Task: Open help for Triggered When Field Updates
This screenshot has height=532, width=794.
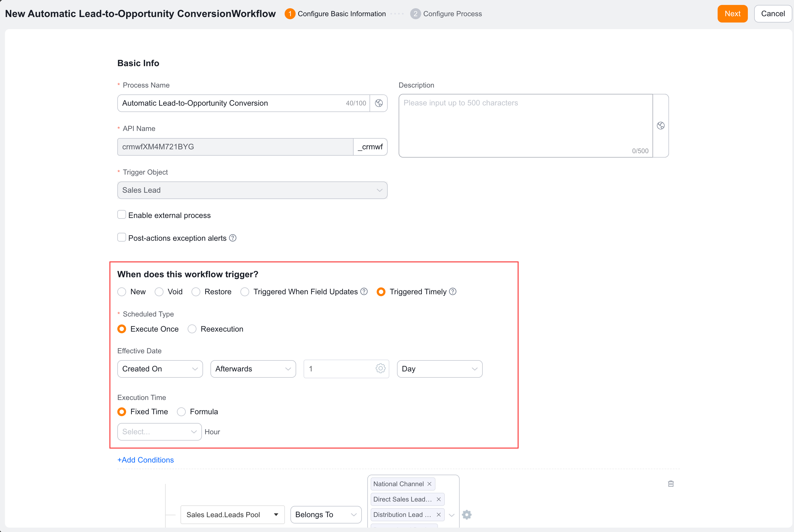Action: tap(364, 292)
